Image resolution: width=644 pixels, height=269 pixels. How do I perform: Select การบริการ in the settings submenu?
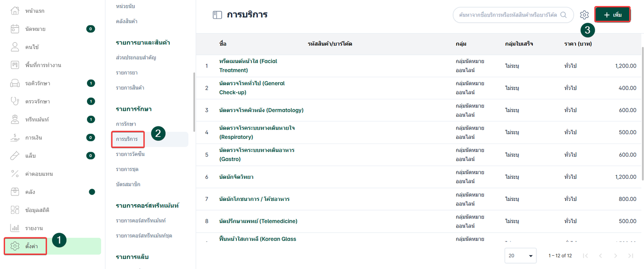coord(126,139)
